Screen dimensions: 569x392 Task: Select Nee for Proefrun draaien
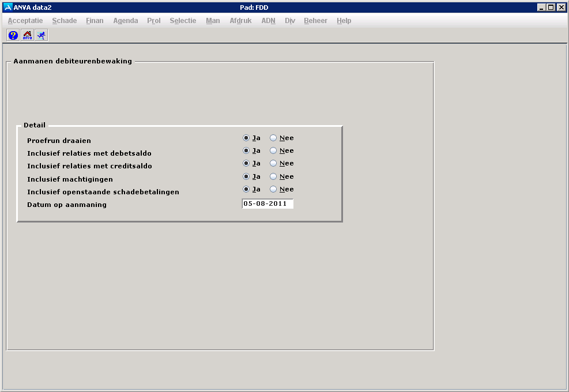[x=273, y=138]
